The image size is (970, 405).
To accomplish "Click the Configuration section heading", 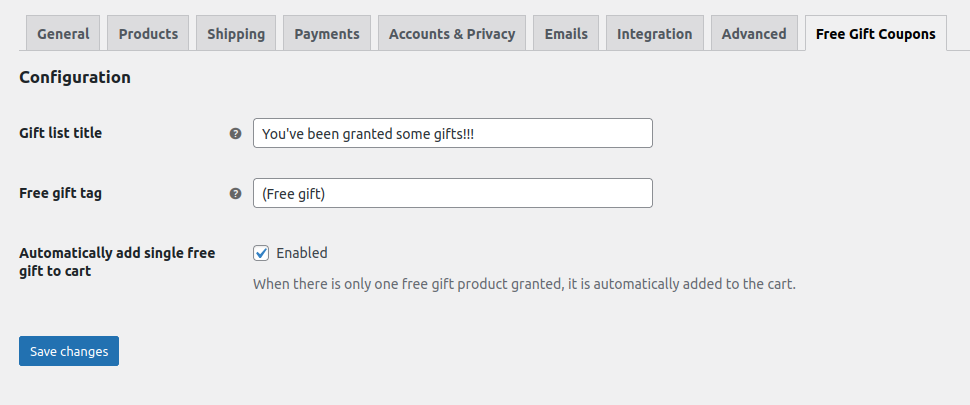I will [x=75, y=77].
